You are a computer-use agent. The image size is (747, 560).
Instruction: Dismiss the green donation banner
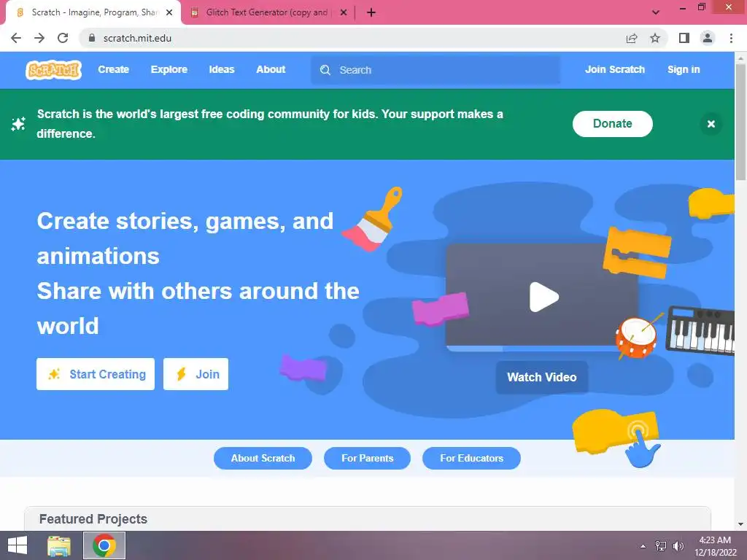tap(711, 124)
